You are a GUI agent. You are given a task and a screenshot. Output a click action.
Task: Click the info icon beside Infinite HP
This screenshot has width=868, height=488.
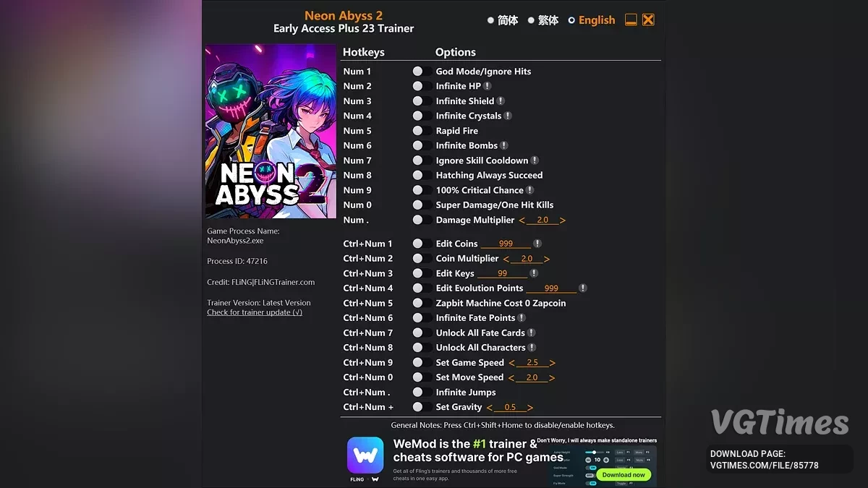(488, 86)
